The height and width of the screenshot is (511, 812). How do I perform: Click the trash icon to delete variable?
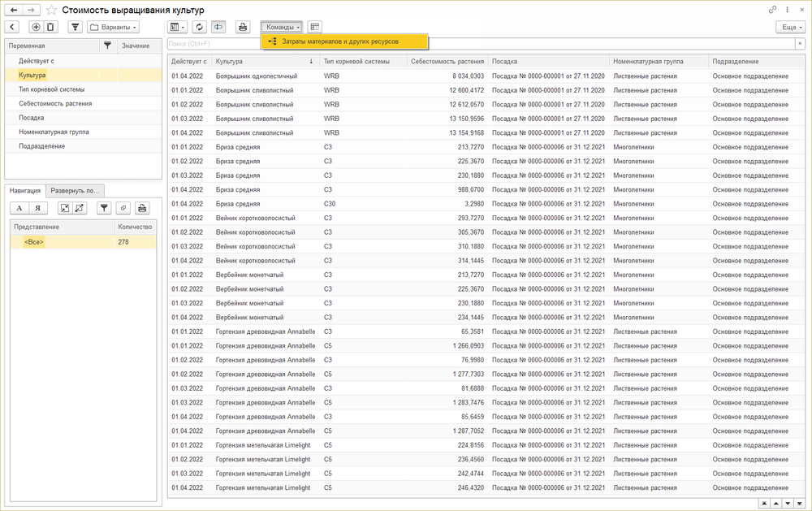pos(50,27)
